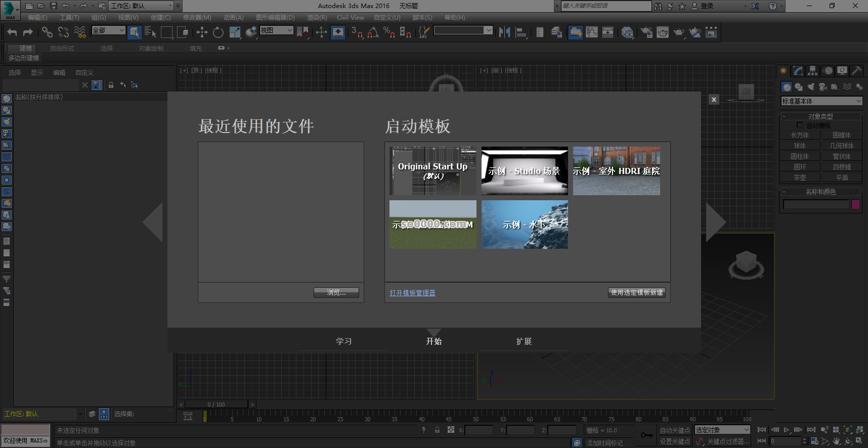This screenshot has width=868, height=448.
Task: Switch to the 扩展 tab in welcome dialog
Action: [524, 341]
